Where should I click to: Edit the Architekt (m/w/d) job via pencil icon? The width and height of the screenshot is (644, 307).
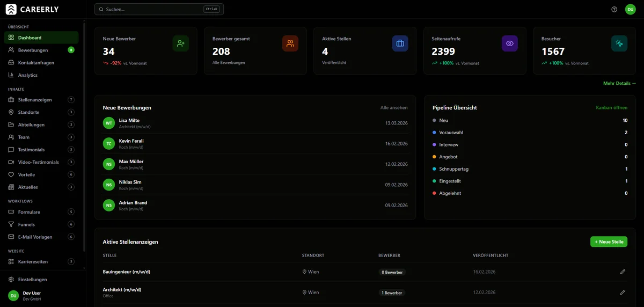click(623, 293)
